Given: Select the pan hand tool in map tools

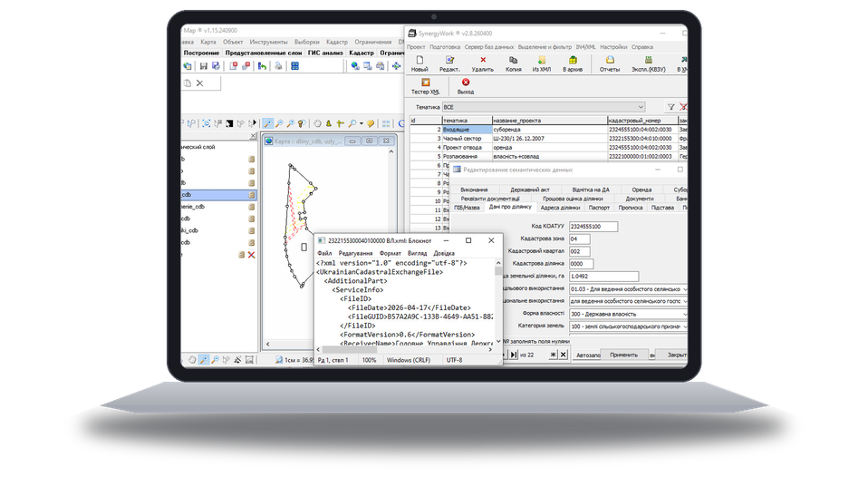Looking at the screenshot, I should pos(317,123).
